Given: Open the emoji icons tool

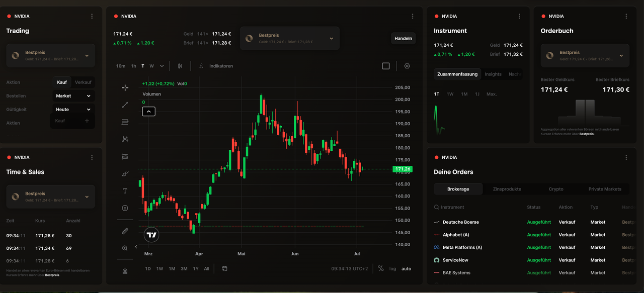Looking at the screenshot, I should [125, 208].
